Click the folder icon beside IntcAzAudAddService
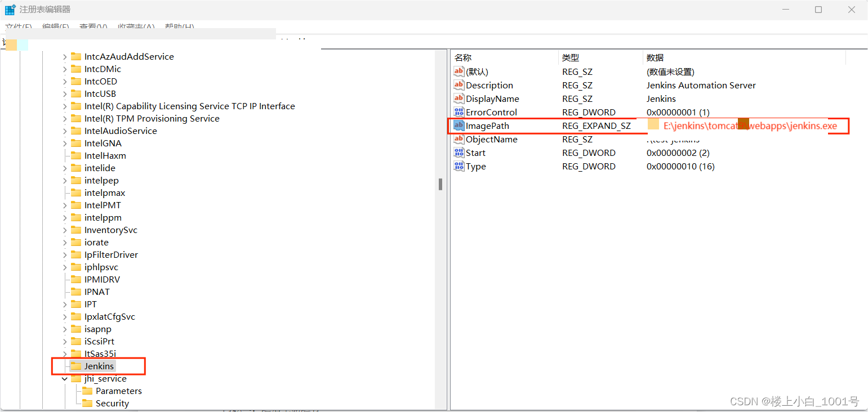Viewport: 868px width, 412px height. pos(76,56)
